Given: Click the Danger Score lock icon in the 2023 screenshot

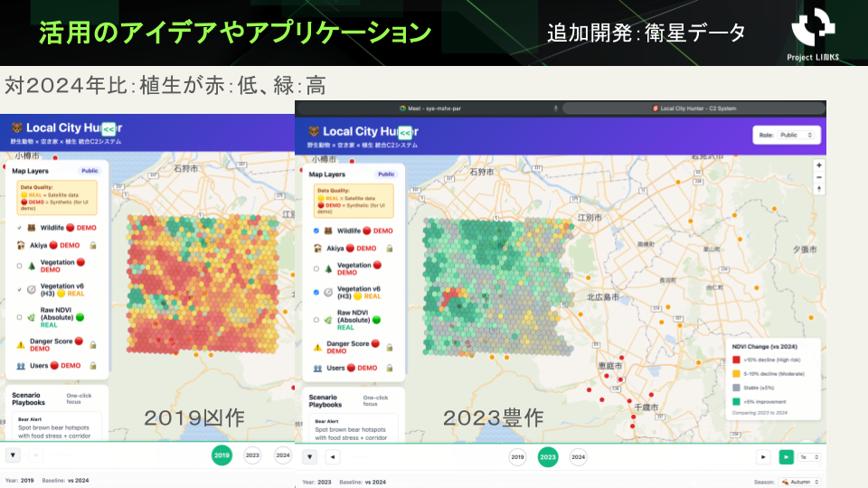Looking at the screenshot, I should 390,347.
